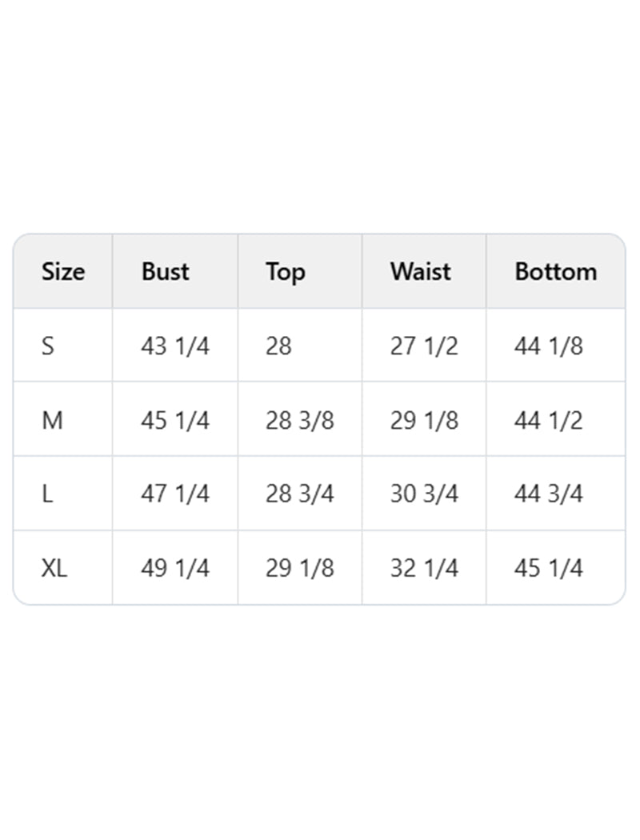
Task: Select the 29 1/8 top value for XL
Action: click(299, 568)
